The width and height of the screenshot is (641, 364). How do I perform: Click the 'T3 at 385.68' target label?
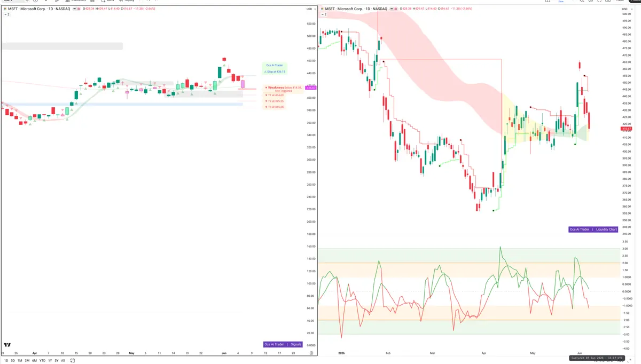click(x=275, y=107)
